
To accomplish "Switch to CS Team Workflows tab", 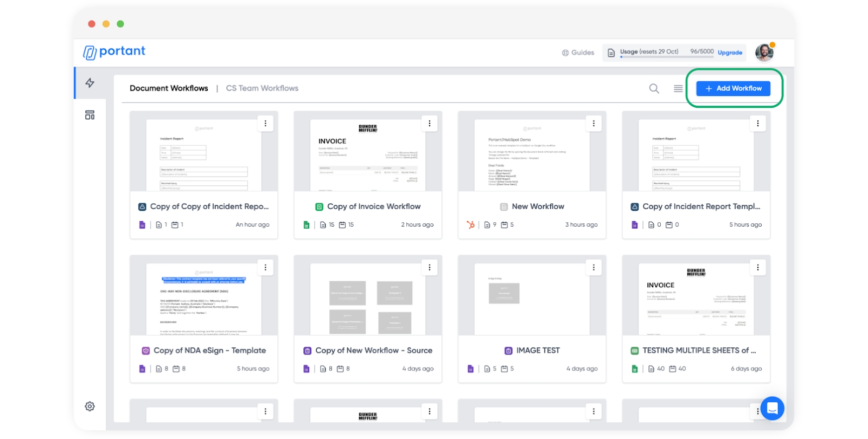I will 262,88.
